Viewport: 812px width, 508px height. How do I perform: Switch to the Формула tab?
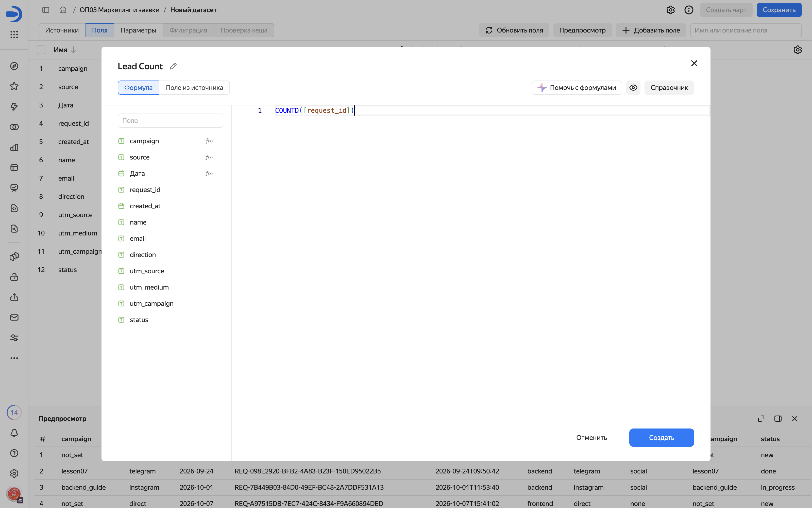coord(138,88)
